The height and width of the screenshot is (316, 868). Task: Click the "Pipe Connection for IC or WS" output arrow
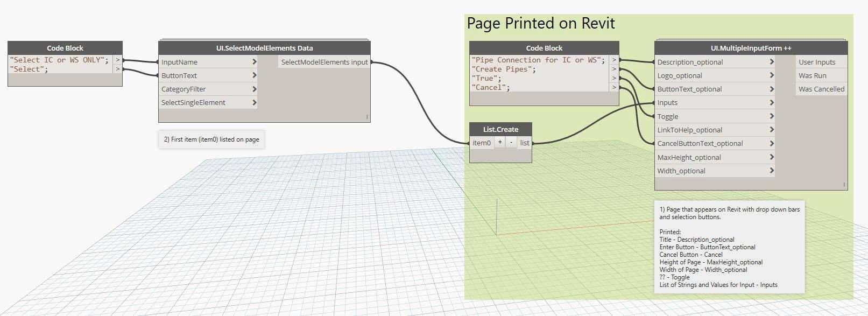click(614, 60)
